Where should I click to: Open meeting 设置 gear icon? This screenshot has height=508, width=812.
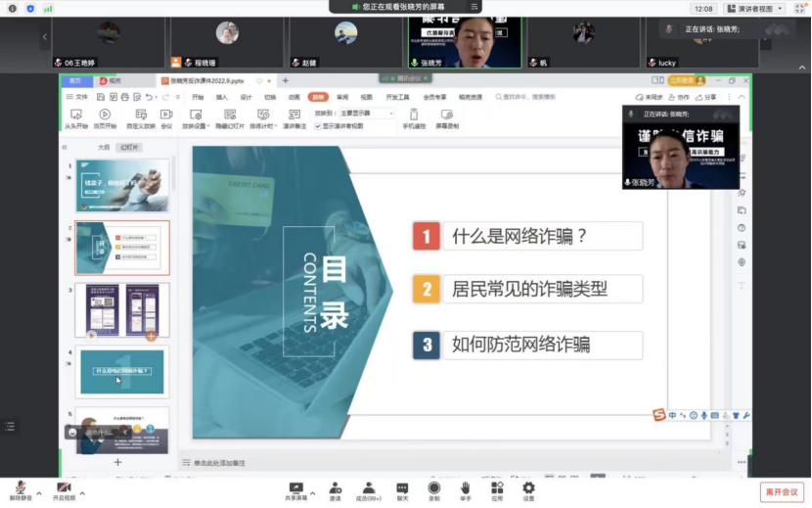coord(528,486)
